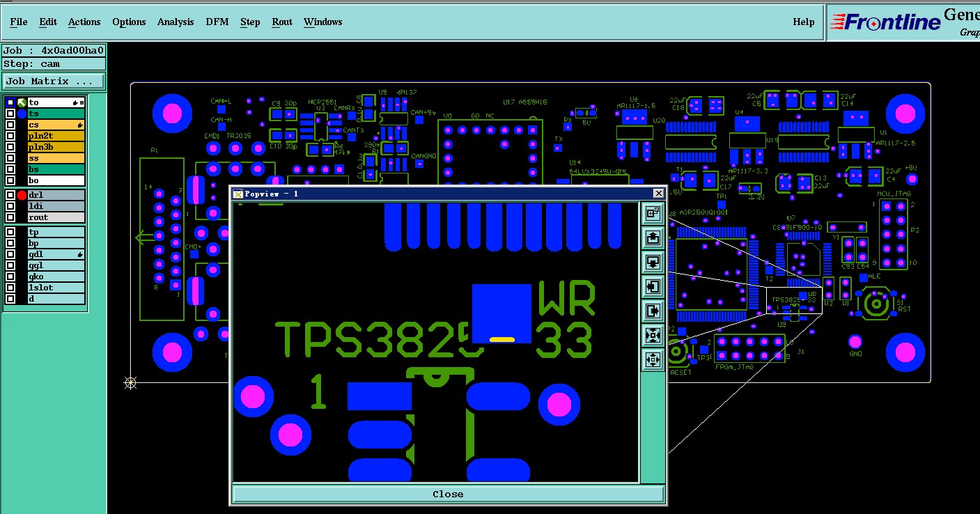Select the bs layer name

point(56,169)
